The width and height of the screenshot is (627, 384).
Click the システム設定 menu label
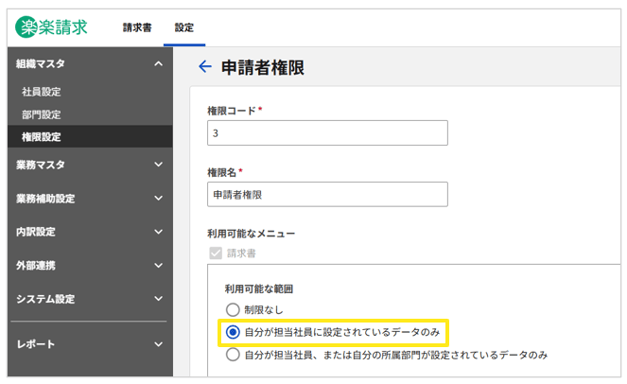(45, 299)
